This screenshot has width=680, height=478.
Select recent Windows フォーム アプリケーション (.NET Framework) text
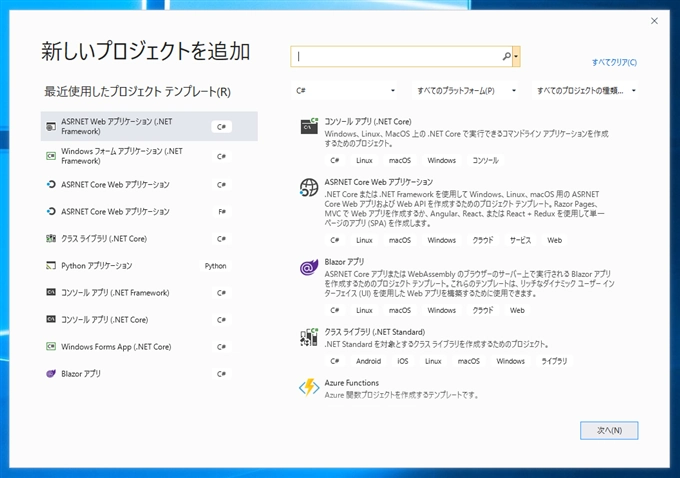[122, 156]
